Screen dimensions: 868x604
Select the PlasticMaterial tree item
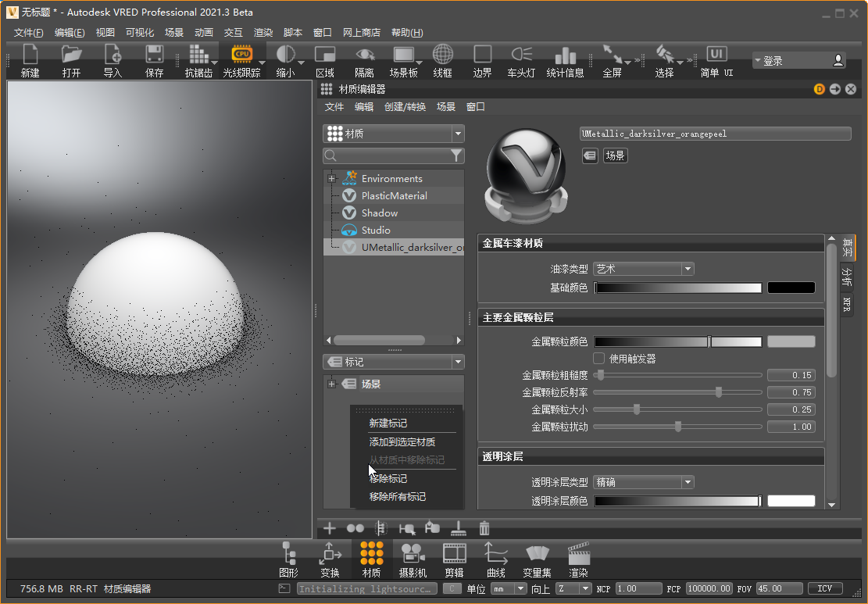[394, 195]
